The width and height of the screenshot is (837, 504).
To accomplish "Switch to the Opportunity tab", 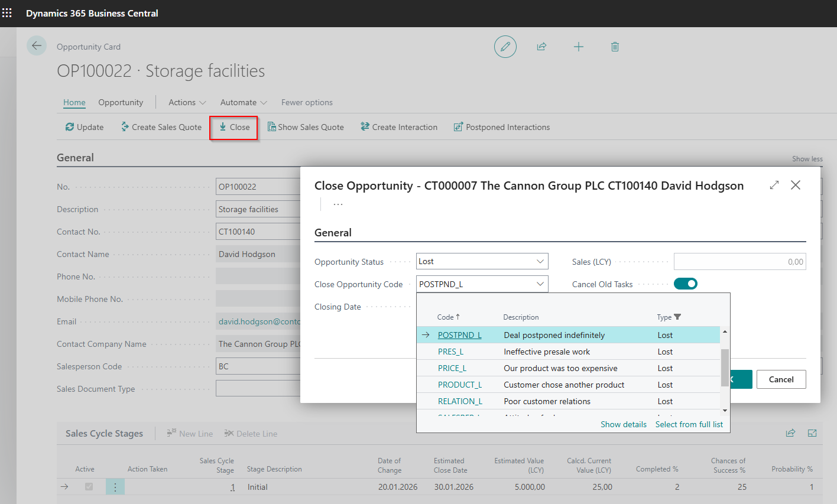I will coord(121,102).
